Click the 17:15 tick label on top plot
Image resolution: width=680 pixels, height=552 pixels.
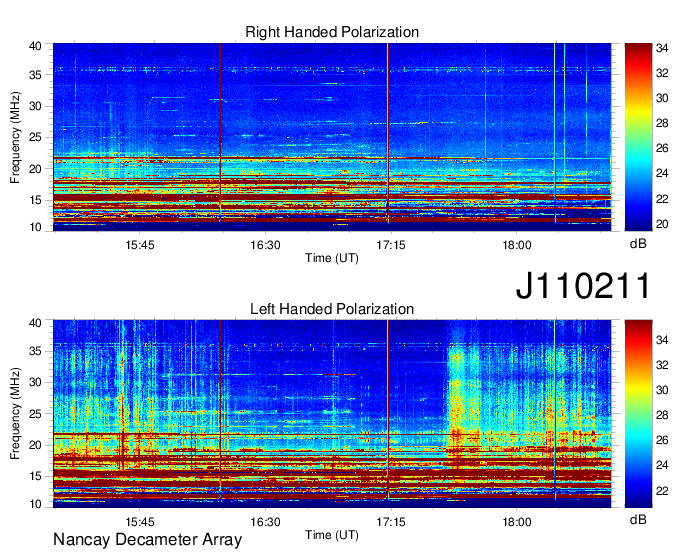(391, 245)
